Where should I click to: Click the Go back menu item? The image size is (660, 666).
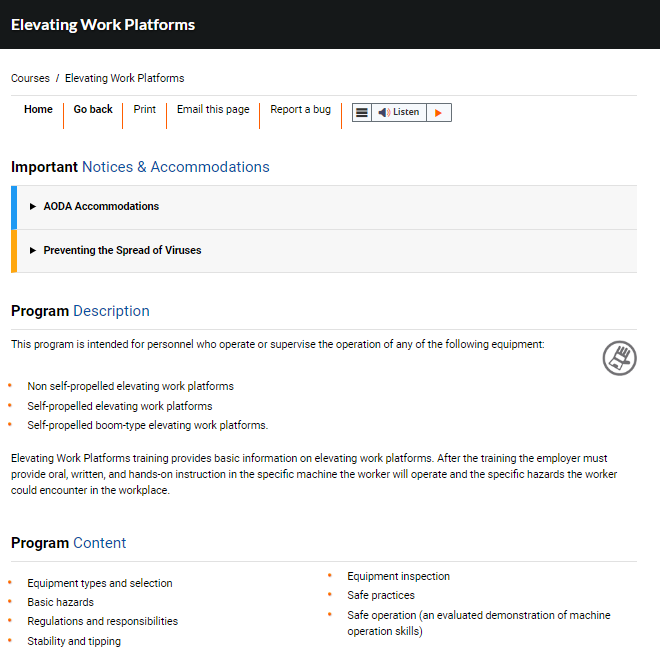pyautogui.click(x=93, y=110)
